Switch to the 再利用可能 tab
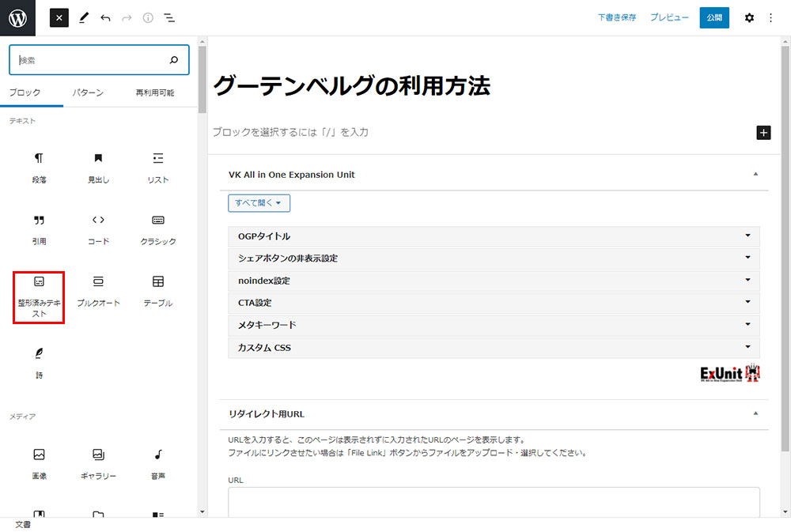 click(155, 92)
